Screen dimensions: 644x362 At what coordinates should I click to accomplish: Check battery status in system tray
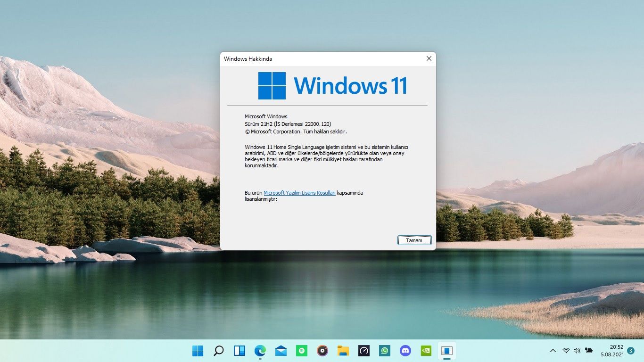589,351
